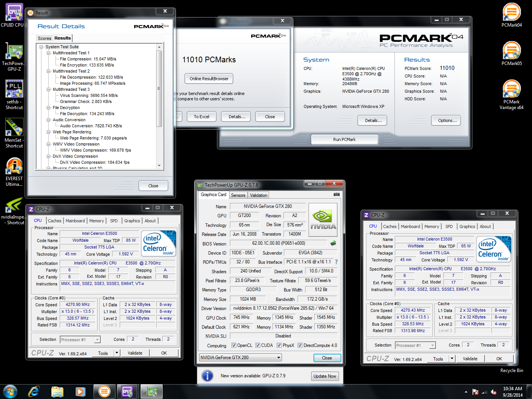The image size is (532, 399).
Task: Toggle the PhysX checkbox in GPU-Z
Action: coord(279,345)
